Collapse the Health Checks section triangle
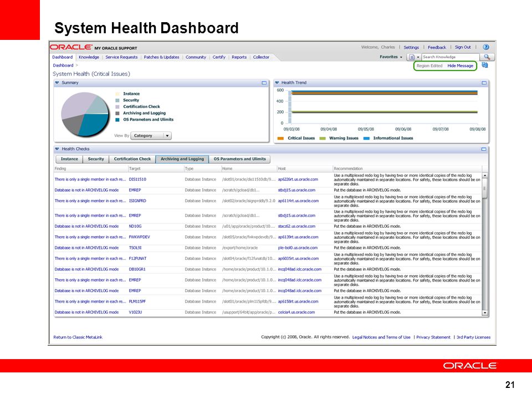This screenshot has height=399, width=532. point(57,149)
